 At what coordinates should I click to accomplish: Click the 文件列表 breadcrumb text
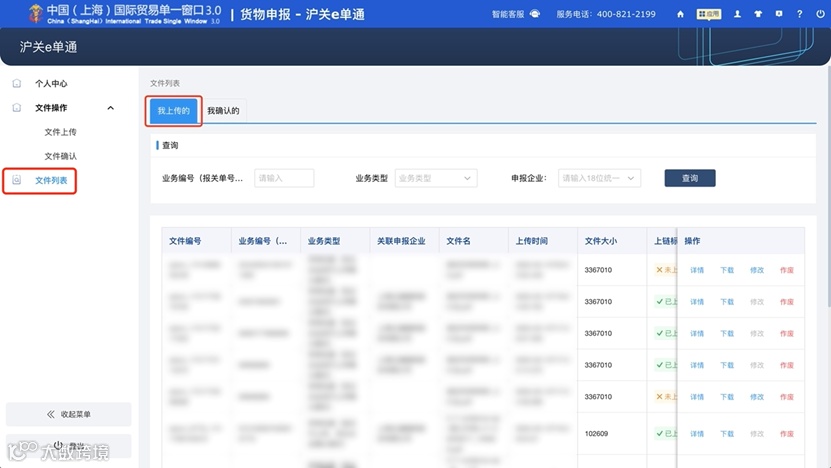pyautogui.click(x=165, y=83)
